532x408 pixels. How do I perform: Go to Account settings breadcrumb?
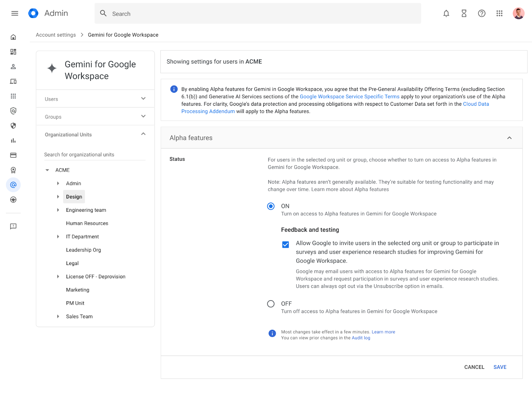[56, 35]
